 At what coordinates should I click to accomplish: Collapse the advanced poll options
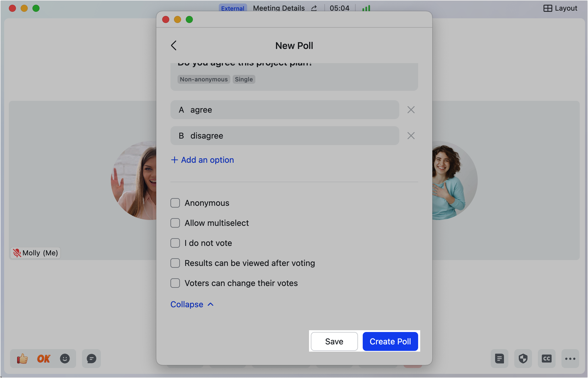[192, 304]
